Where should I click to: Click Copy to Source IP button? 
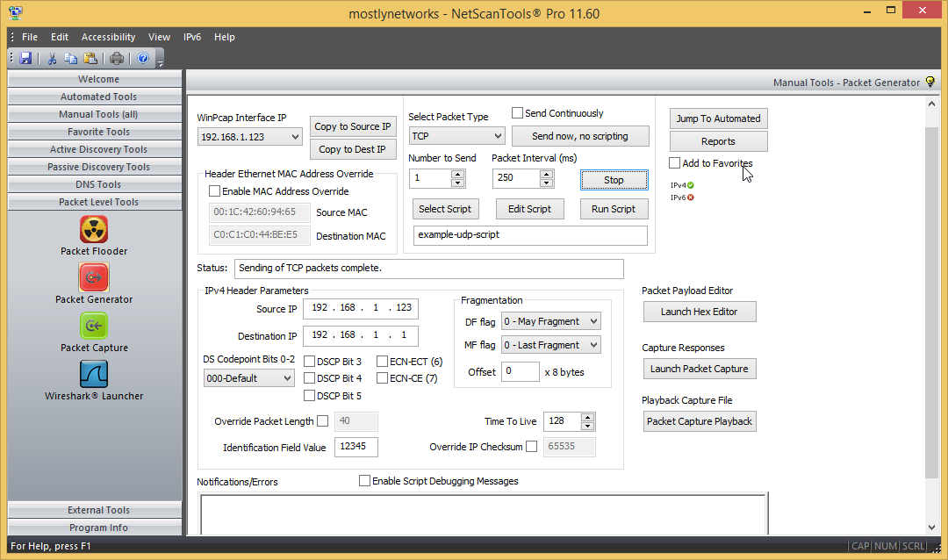click(353, 126)
